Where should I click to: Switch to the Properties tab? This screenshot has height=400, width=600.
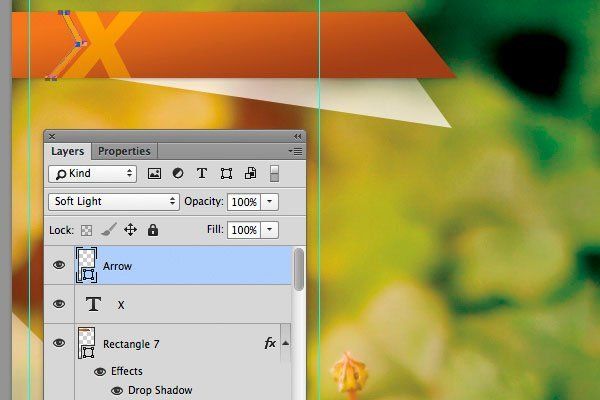pyautogui.click(x=124, y=151)
